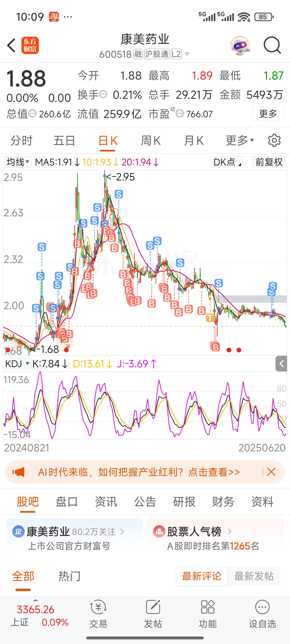Image resolution: width=290 pixels, height=644 pixels.
Task: Tap info icon beside 总值
Action: coord(32,114)
